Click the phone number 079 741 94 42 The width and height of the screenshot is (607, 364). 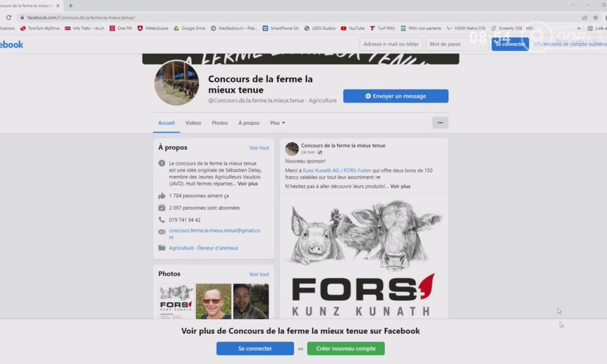coord(185,220)
